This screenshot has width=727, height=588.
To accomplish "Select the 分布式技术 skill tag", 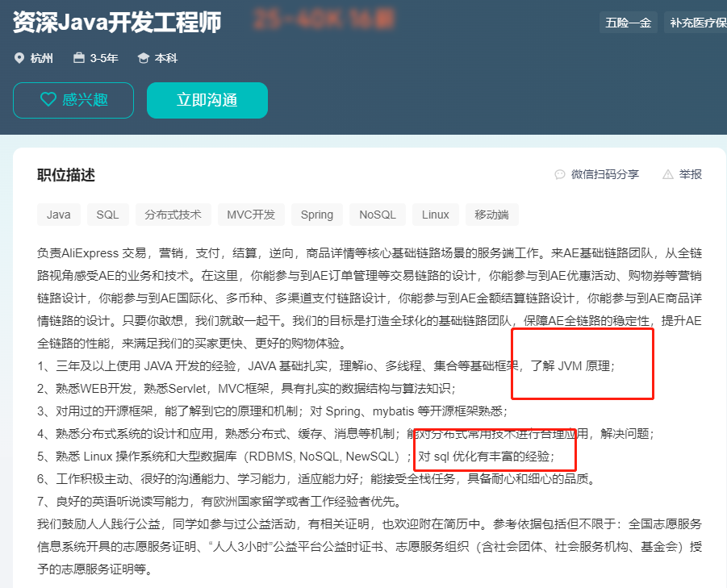I will (173, 215).
